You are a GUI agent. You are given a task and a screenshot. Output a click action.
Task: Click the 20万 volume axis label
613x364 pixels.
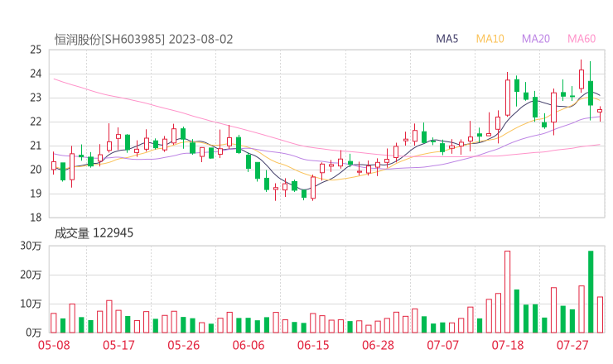coord(31,275)
